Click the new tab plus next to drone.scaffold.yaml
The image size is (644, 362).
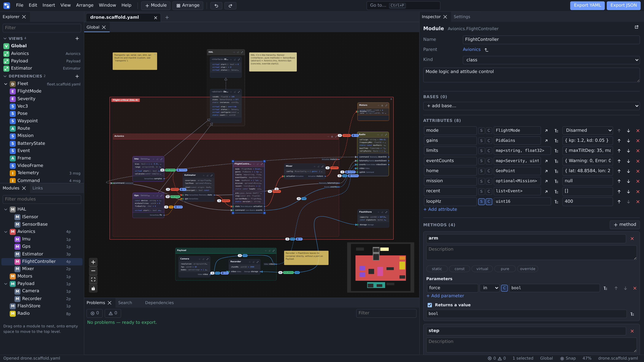167,17
